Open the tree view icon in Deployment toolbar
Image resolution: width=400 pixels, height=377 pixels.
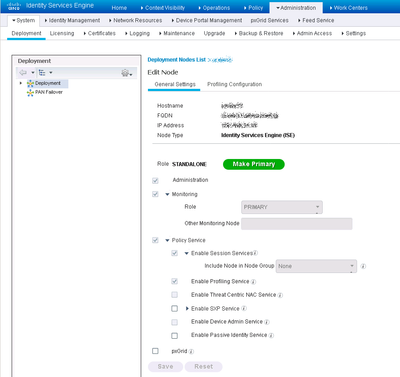pyautogui.click(x=42, y=72)
